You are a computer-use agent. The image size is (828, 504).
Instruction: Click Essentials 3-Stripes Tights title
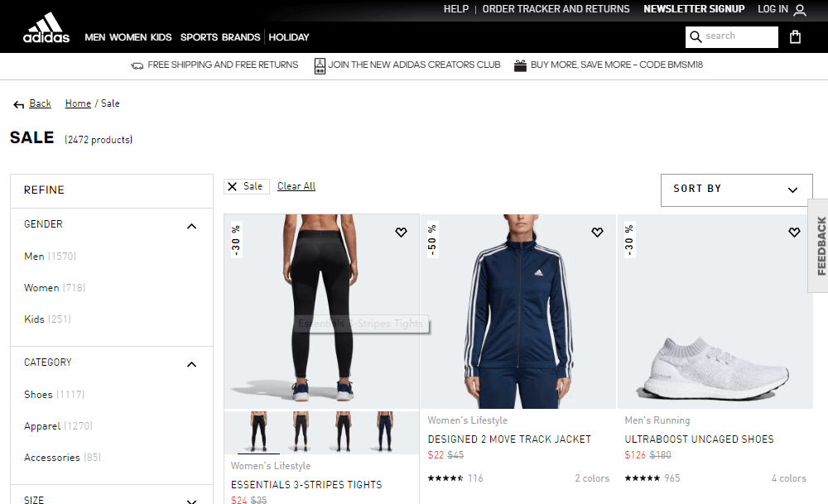(x=306, y=485)
